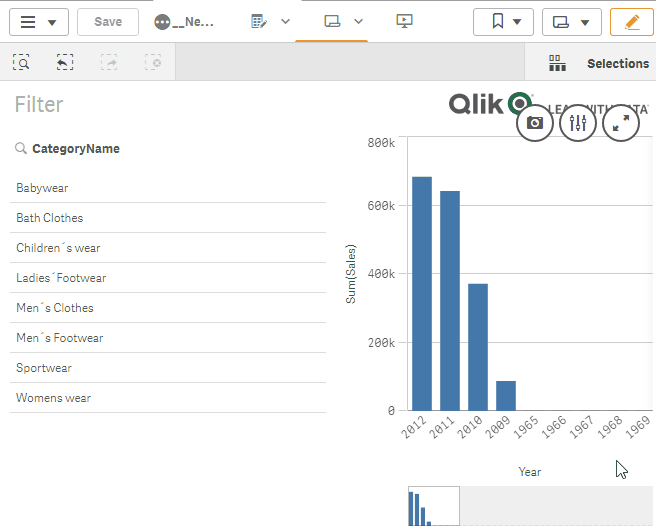The height and width of the screenshot is (530, 656).
Task: Click the 2009 bar in the chart
Action: [506, 396]
